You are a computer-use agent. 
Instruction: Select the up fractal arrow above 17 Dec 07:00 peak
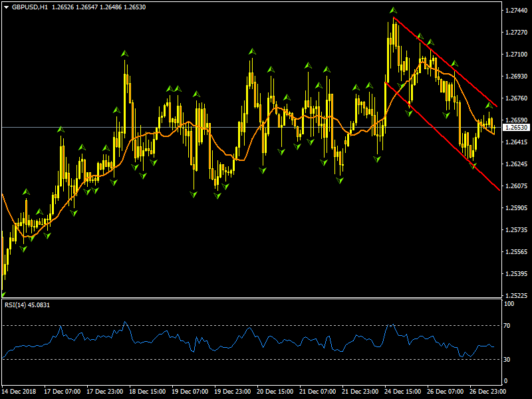(61, 129)
